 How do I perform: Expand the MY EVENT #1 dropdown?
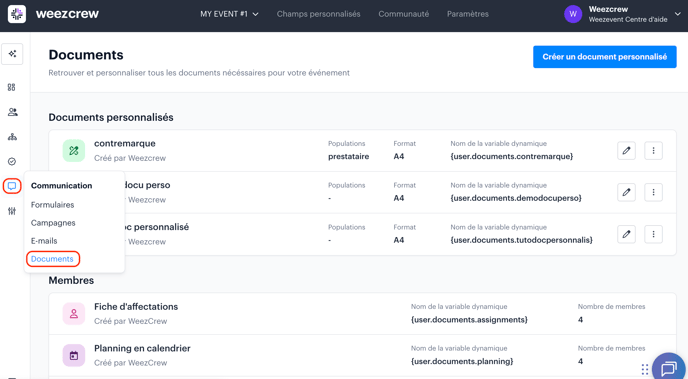click(x=229, y=14)
